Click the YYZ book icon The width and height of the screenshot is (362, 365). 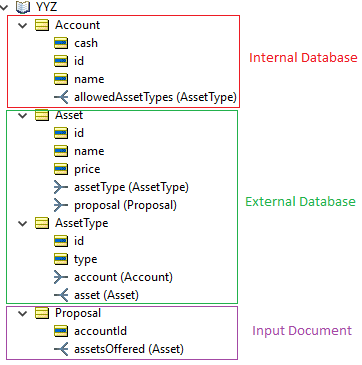[x=23, y=6]
